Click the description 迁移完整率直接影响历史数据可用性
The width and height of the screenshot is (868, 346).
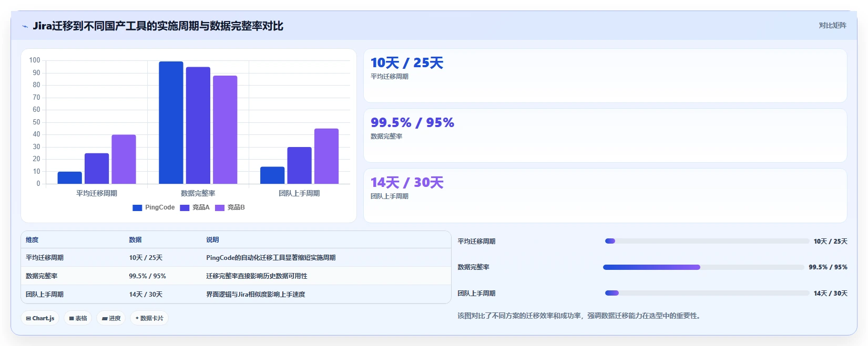pos(257,276)
